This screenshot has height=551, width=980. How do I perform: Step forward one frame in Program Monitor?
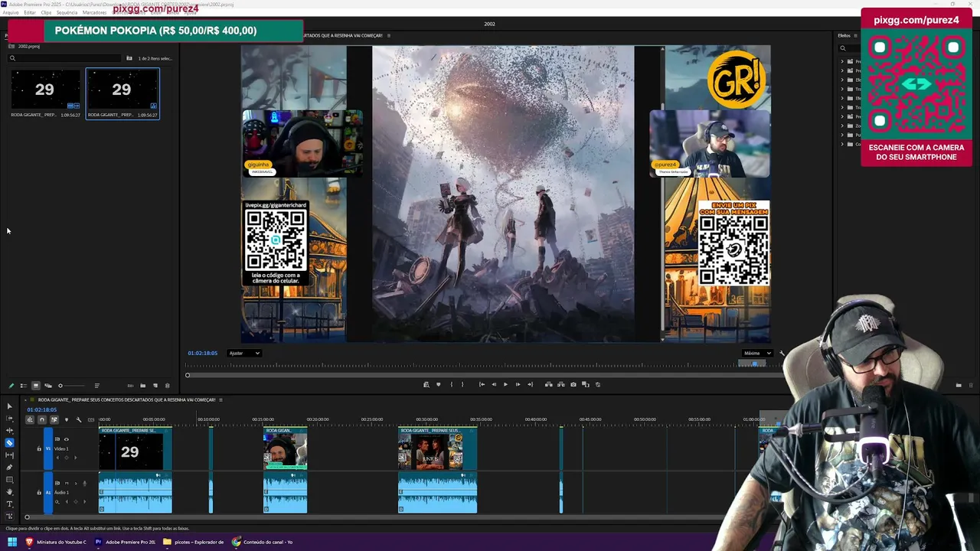[x=518, y=384]
